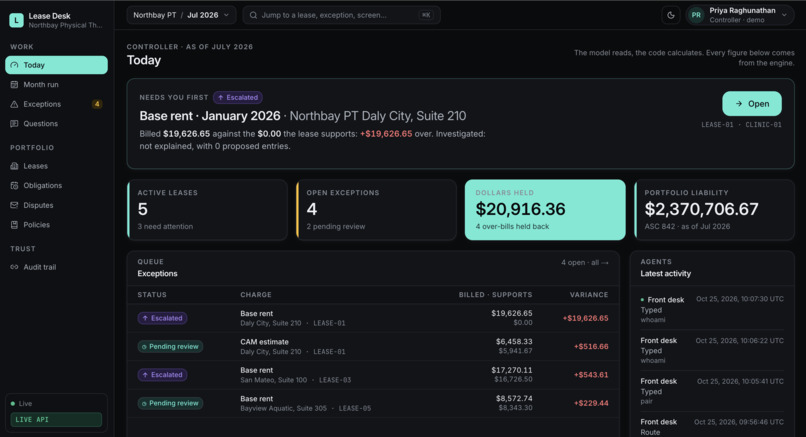Open Front desk activity at 10:07:30 UTC
The width and height of the screenshot is (806, 437).
point(712,309)
